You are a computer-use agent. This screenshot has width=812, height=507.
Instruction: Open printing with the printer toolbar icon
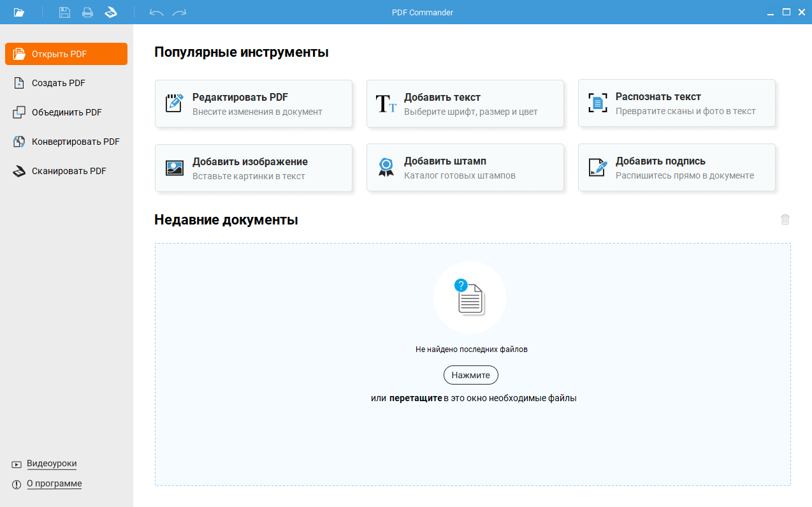click(x=87, y=11)
